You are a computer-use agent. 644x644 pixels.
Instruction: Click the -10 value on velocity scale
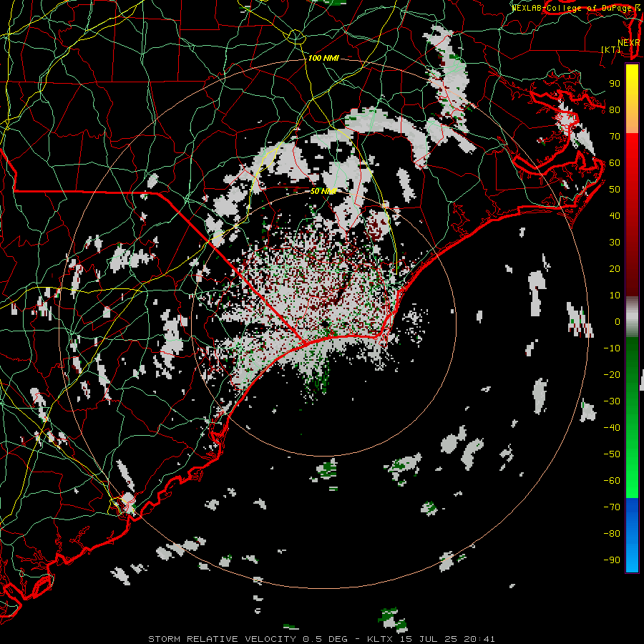tap(612, 348)
